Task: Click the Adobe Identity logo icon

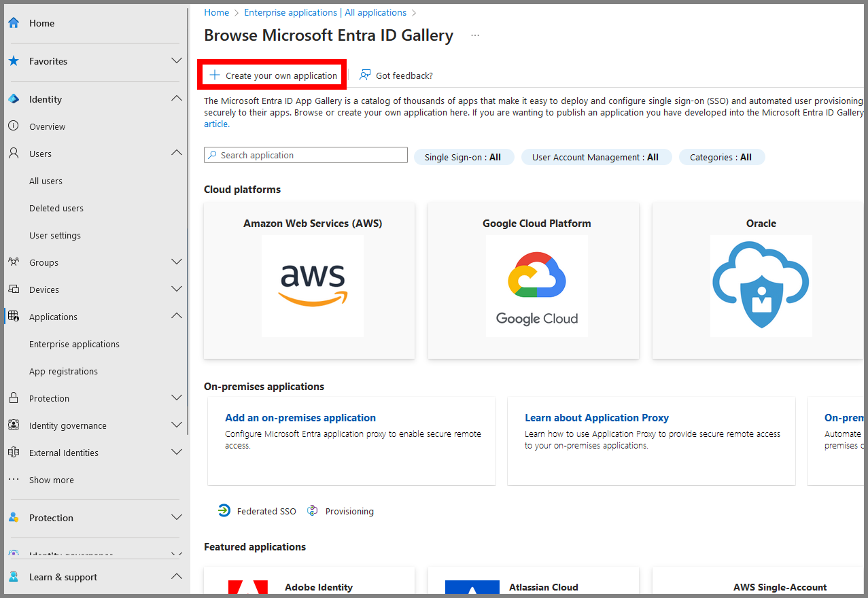Action: 247,588
